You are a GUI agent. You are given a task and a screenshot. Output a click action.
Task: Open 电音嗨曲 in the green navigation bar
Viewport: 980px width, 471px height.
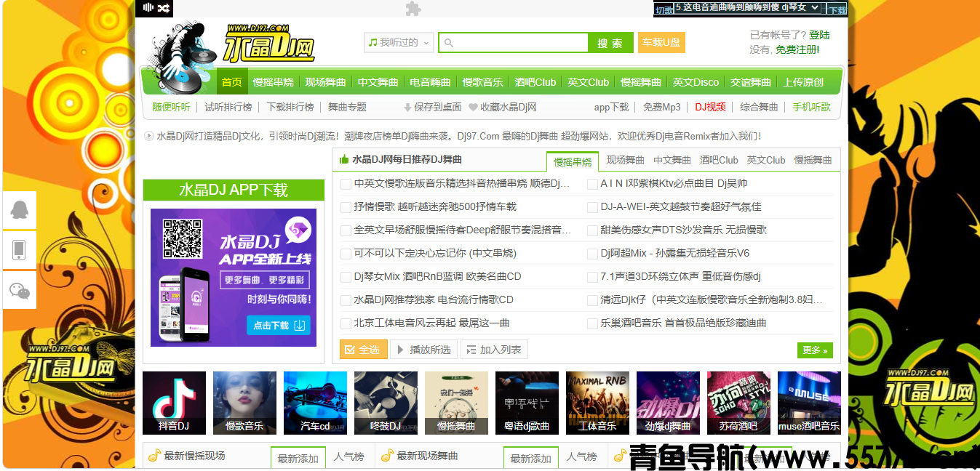(430, 82)
